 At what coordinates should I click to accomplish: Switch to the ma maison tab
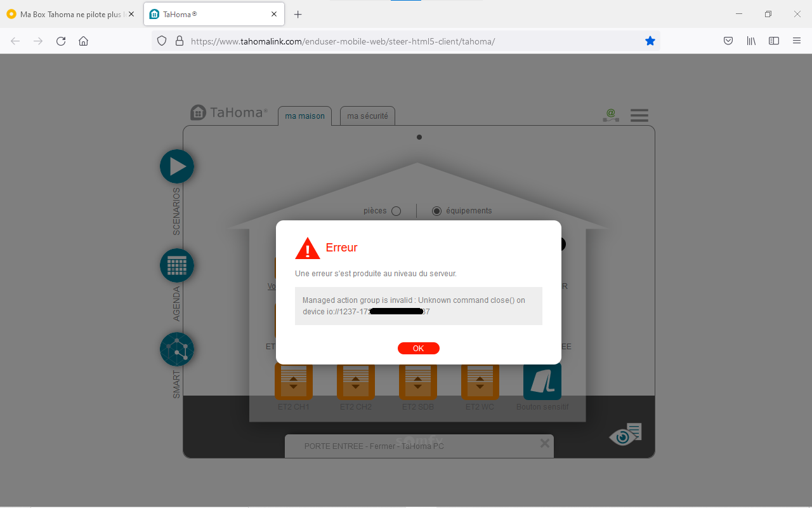(x=304, y=116)
